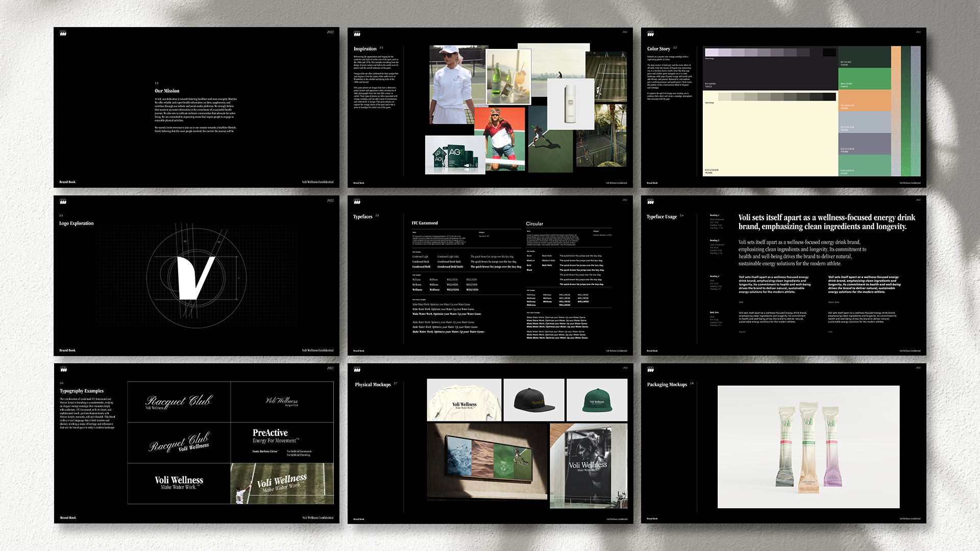Click the tennis player with red headband photo
980x551 pixels.
[x=499, y=139]
